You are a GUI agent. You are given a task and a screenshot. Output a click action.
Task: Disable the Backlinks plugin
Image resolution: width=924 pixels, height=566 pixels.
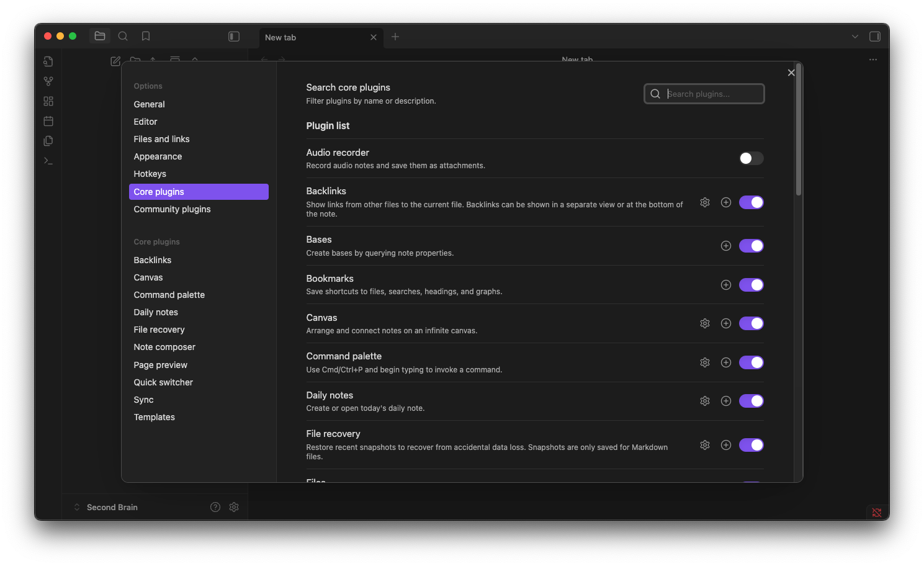click(x=751, y=202)
